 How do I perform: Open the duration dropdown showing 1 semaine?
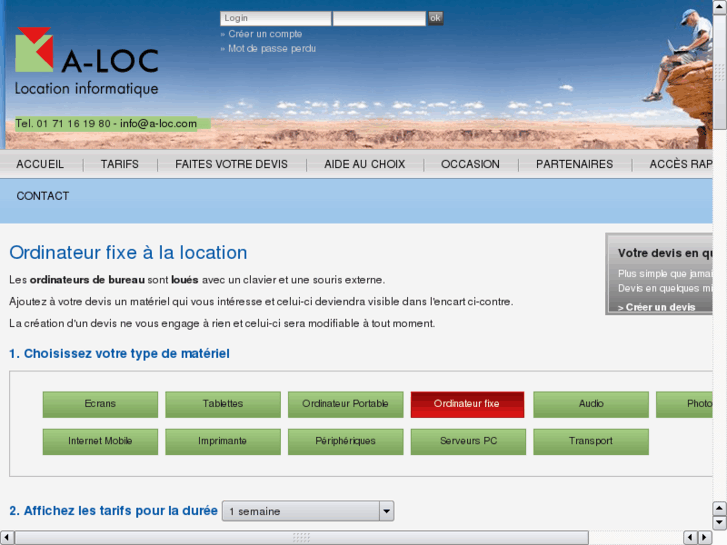308,511
